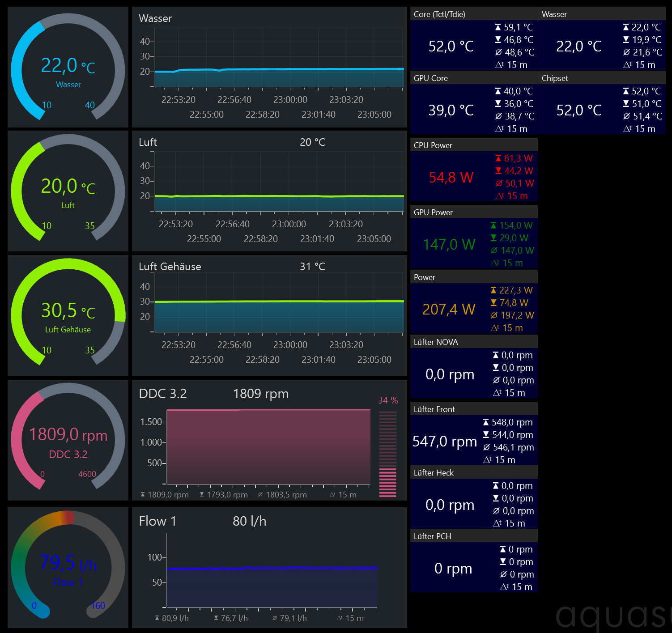
Task: Select the 0 rpm Lüfter PCH value
Action: pos(453,568)
